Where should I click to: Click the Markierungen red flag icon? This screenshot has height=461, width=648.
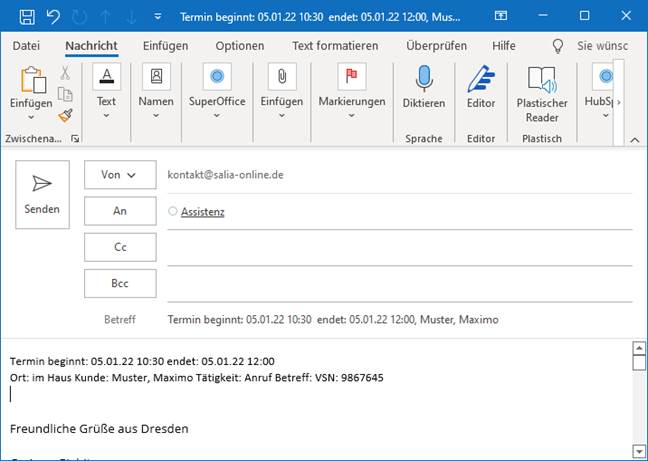pyautogui.click(x=352, y=76)
